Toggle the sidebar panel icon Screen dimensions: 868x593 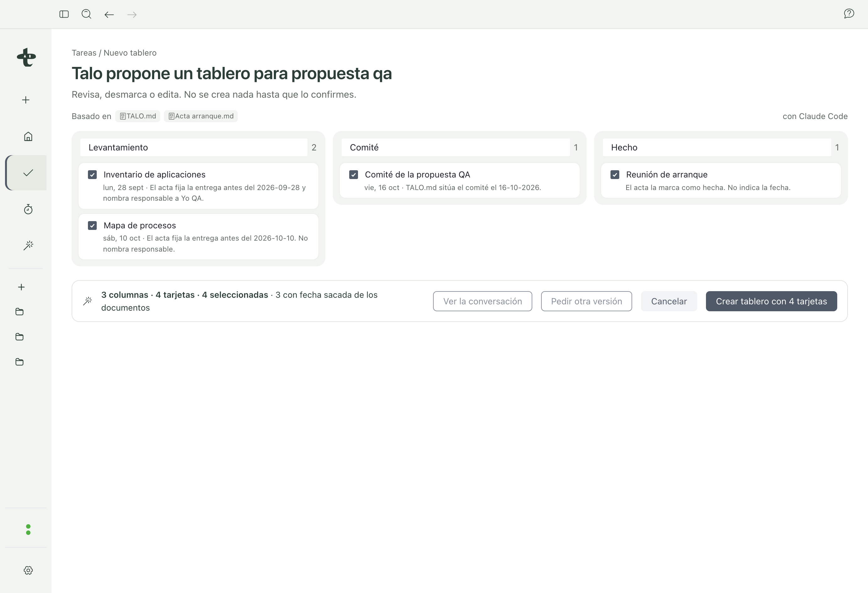point(64,14)
